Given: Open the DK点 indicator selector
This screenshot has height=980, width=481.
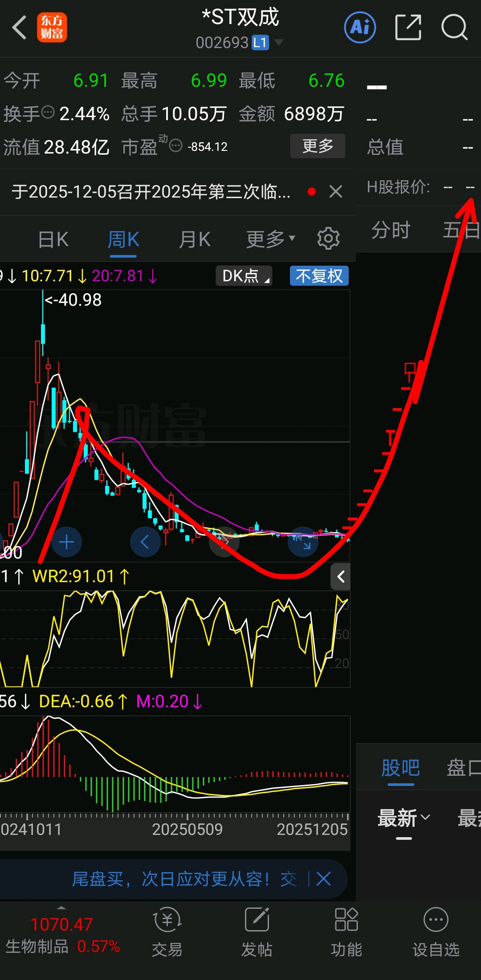Looking at the screenshot, I should [244, 276].
